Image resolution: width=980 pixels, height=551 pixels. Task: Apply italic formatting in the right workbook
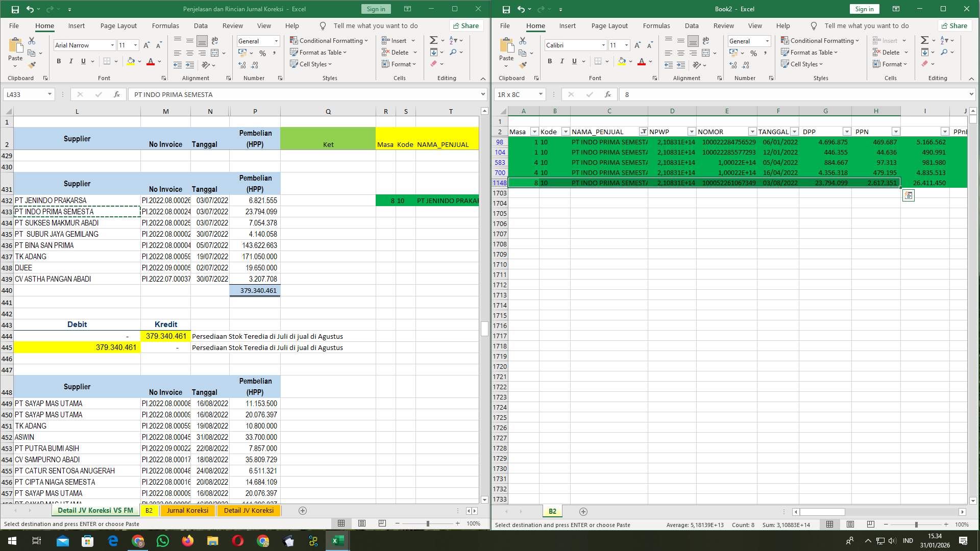click(562, 61)
